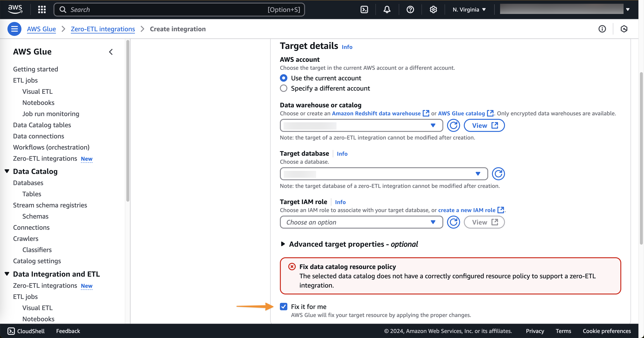Select Specify a different account
Screen dimensions: 644x338
(283, 88)
